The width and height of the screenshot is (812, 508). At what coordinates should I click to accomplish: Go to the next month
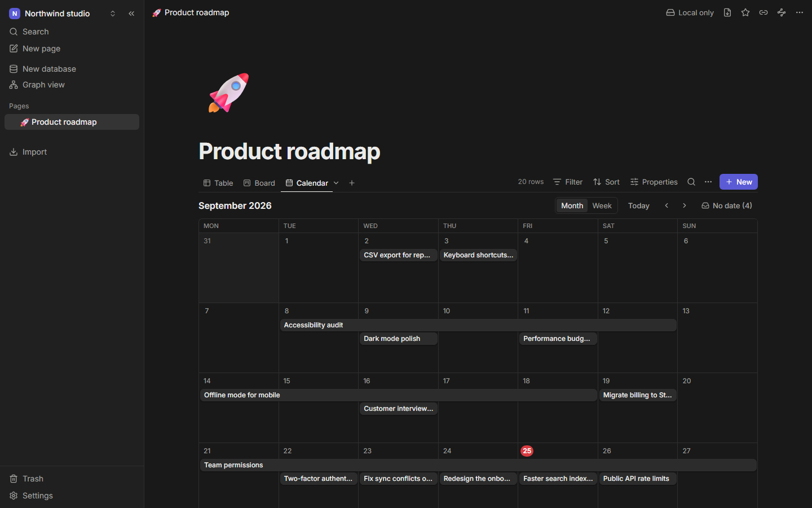685,205
